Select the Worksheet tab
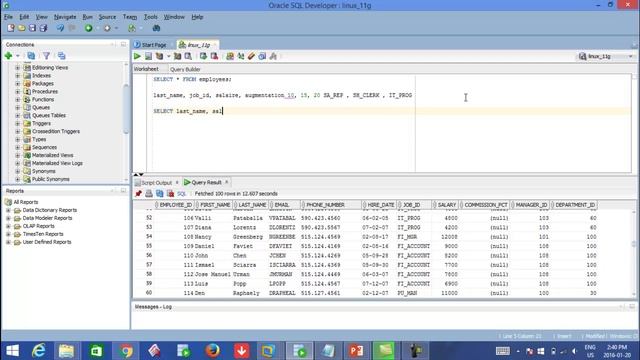Image resolution: width=640 pixels, height=360 pixels. point(146,69)
